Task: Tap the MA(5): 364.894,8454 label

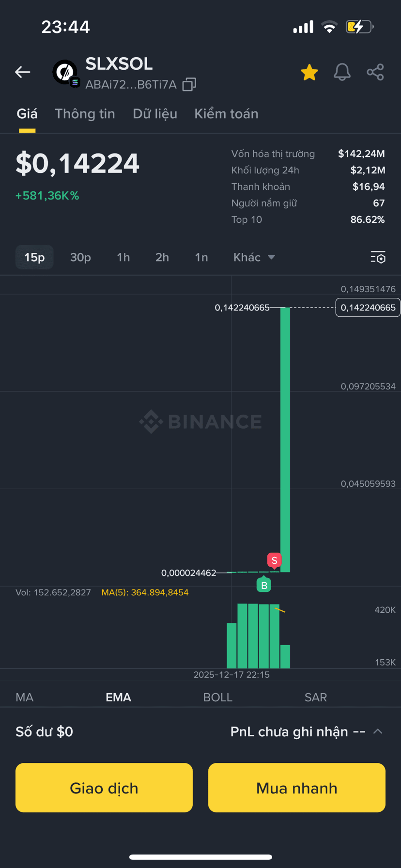Action: [145, 592]
